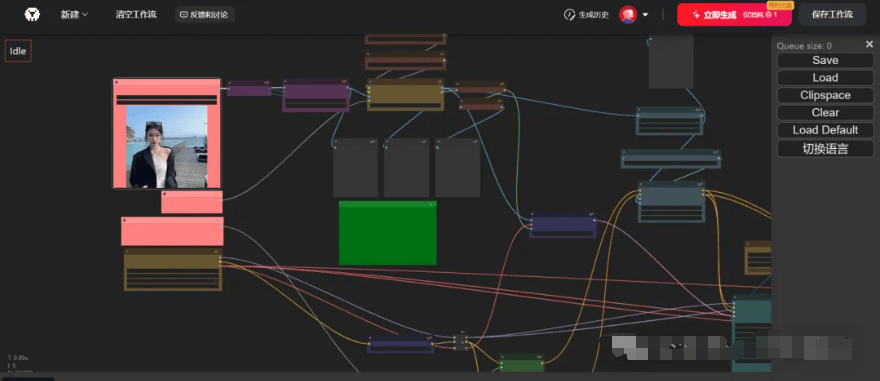
Task: Click the Save button in queue panel
Action: click(825, 60)
